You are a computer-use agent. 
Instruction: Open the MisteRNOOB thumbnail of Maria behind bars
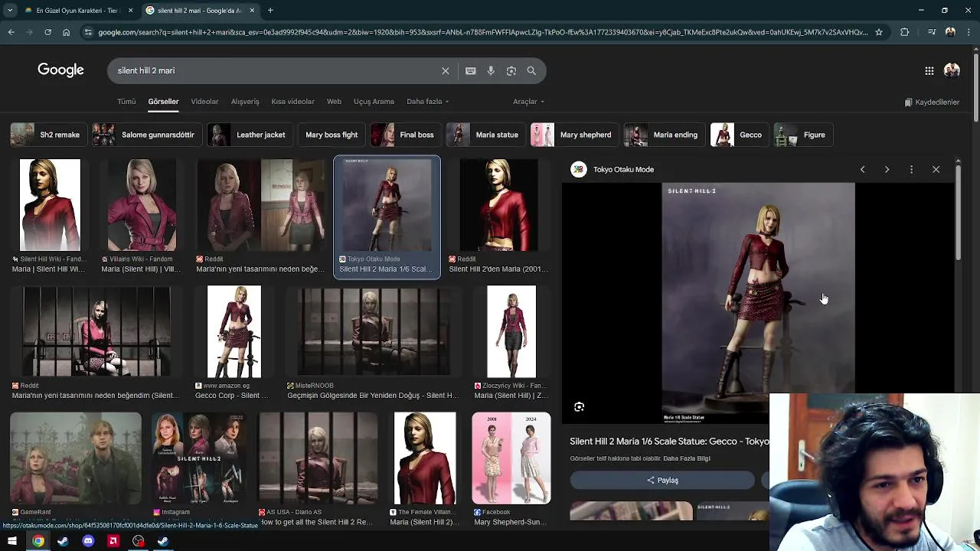(x=374, y=331)
